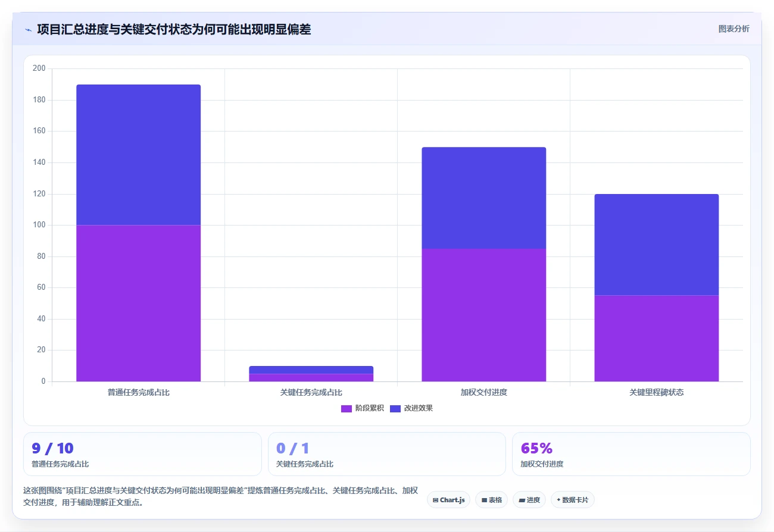Click the lightning icon beside the header title
This screenshot has width=774, height=532.
pos(29,29)
